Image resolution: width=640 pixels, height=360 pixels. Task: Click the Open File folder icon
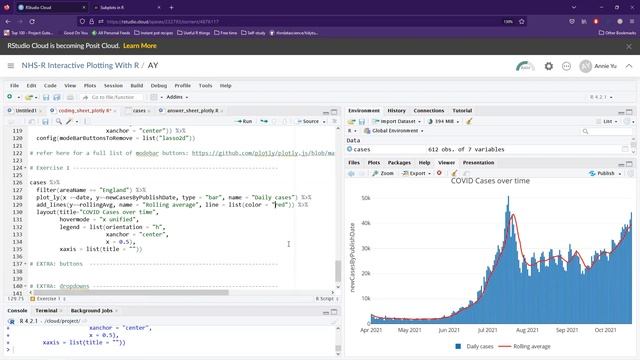[x=29, y=97]
